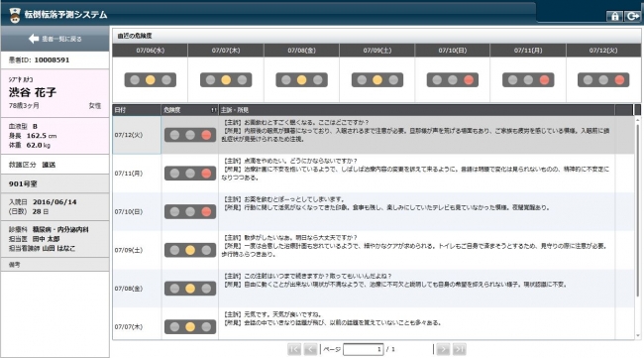Click attending doctor 田中 太郎
This screenshot has height=358, width=644.
(x=46, y=239)
